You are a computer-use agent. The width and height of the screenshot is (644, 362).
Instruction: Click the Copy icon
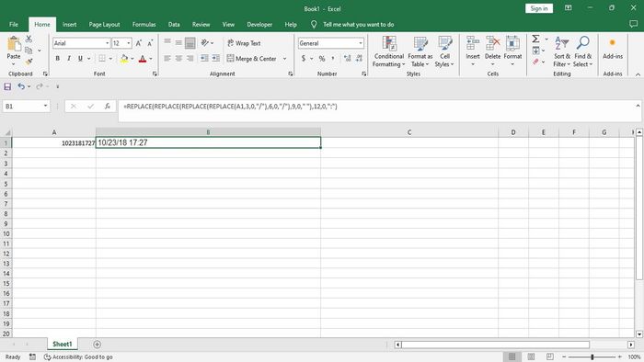29,51
